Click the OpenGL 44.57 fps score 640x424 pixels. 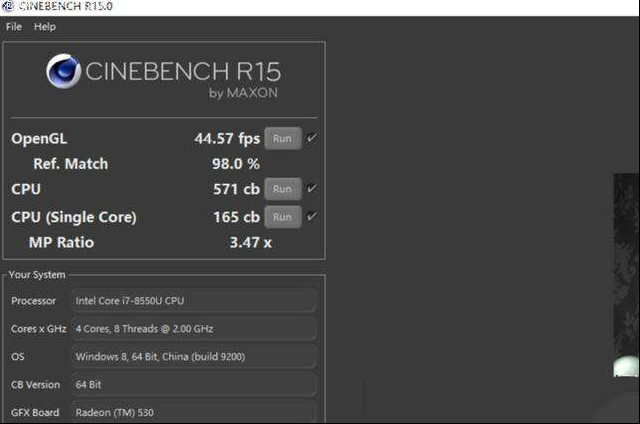point(227,138)
